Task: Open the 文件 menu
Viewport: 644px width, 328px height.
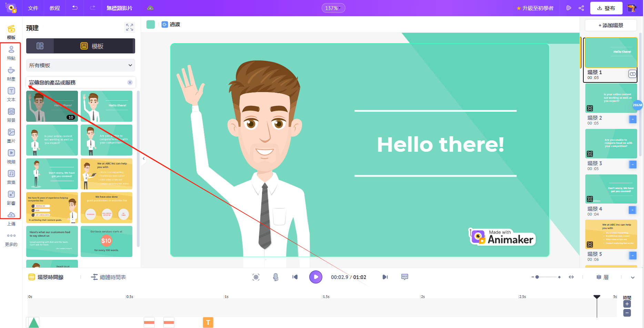Action: click(x=33, y=8)
